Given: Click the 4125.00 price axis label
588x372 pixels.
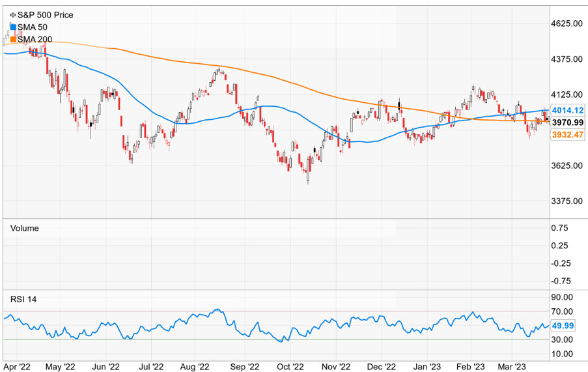Looking at the screenshot, I should [x=567, y=95].
